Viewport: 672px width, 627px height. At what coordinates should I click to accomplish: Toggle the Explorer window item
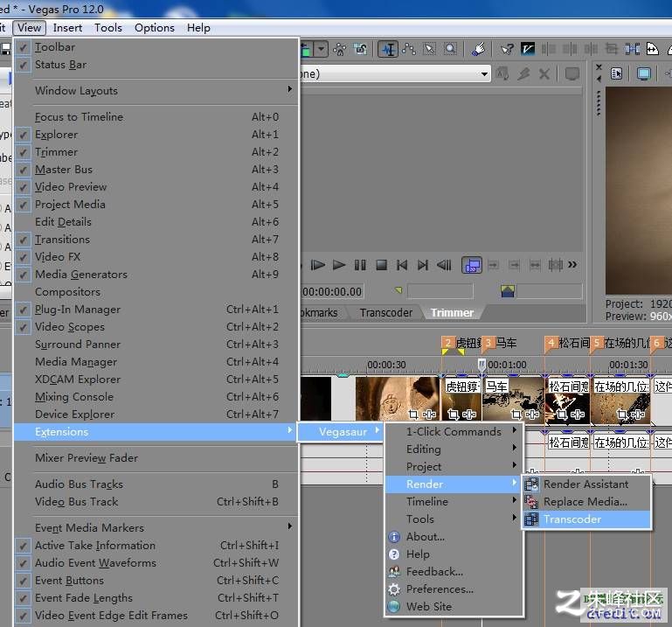(156, 135)
